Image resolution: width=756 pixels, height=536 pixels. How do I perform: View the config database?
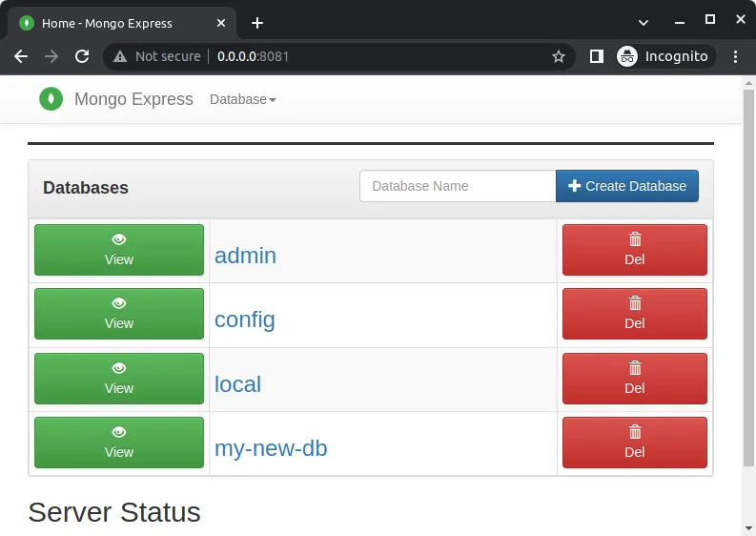119,314
